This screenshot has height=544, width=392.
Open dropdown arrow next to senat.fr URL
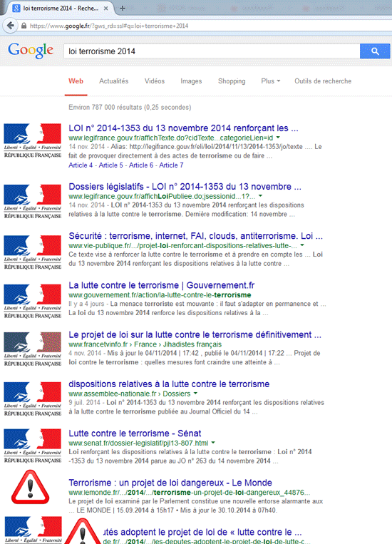pyautogui.click(x=213, y=443)
